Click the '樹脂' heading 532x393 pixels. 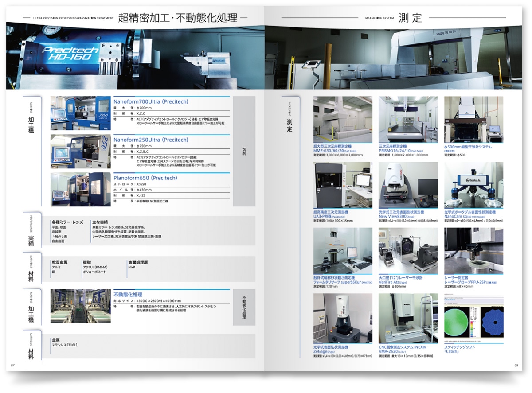(87, 262)
